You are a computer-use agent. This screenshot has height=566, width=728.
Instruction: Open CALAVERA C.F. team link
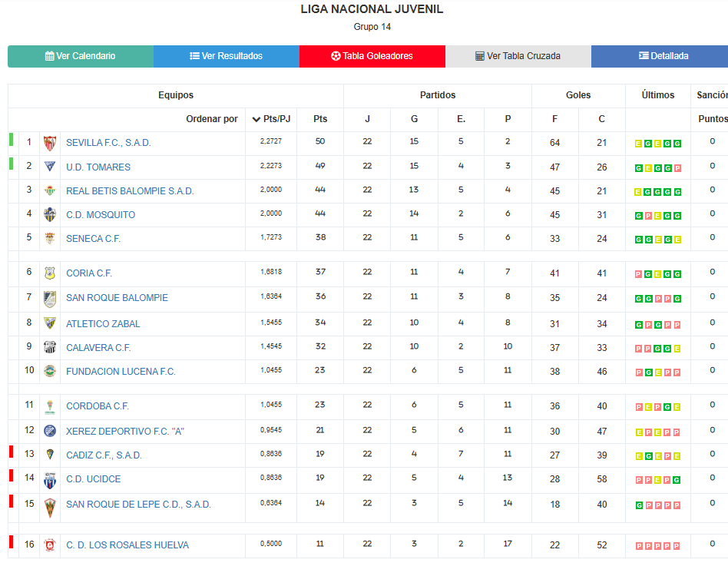(x=98, y=348)
